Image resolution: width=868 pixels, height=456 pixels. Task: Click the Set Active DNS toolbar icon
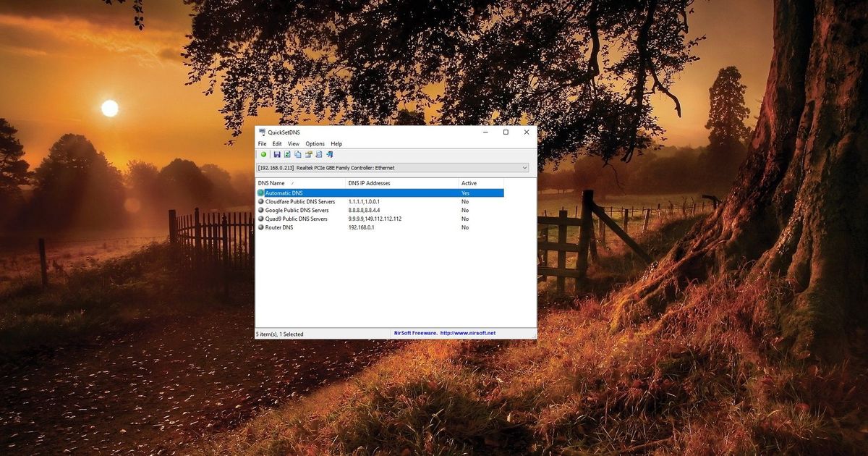point(263,154)
